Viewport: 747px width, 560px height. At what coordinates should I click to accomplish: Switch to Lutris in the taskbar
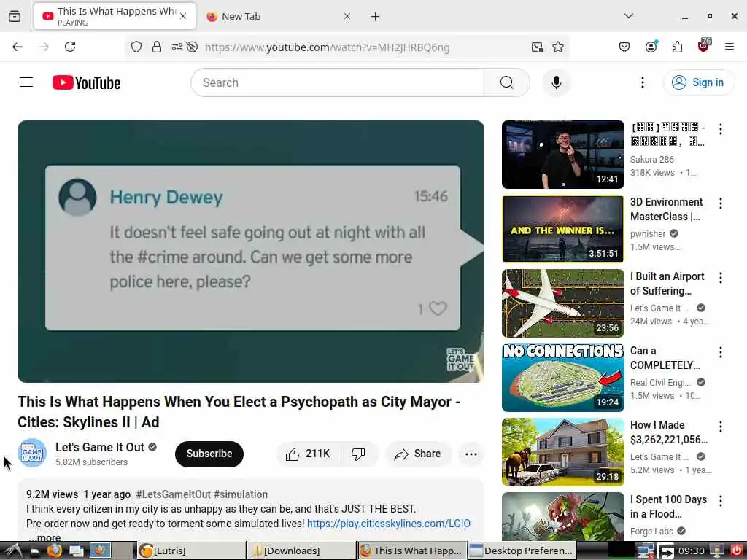tap(191, 551)
